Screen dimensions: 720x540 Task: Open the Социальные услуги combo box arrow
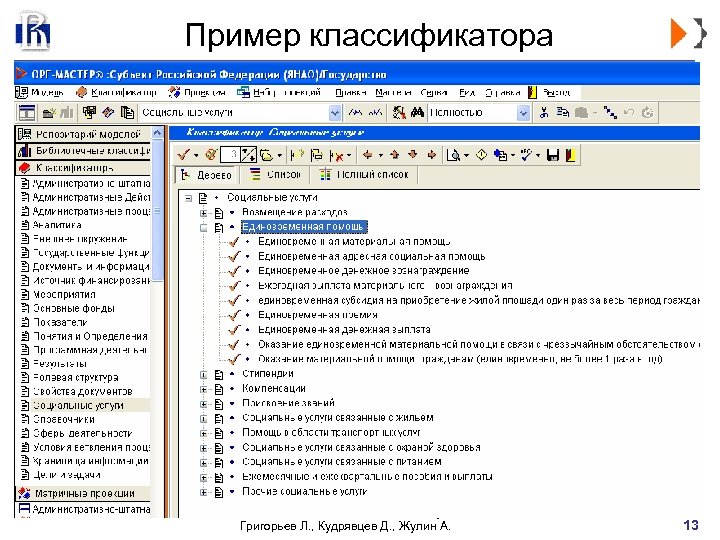point(335,113)
